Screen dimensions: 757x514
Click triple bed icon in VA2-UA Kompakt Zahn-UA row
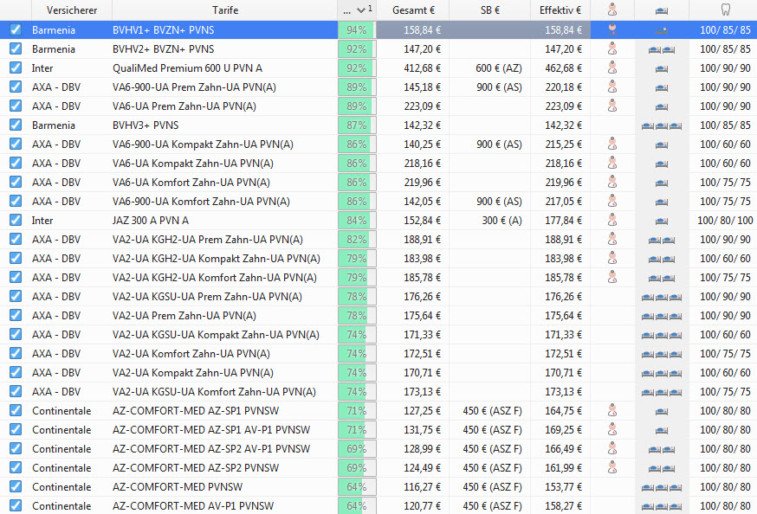click(661, 374)
